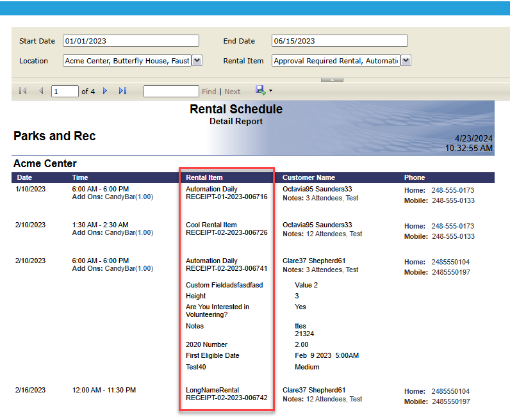Click the Find link
Image resolution: width=510 pixels, height=420 pixels.
click(x=209, y=92)
